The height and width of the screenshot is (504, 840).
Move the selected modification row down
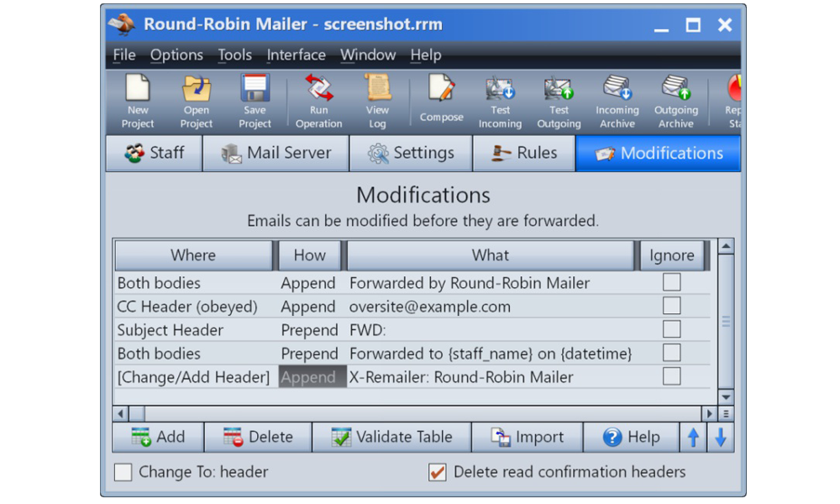pyautogui.click(x=721, y=437)
